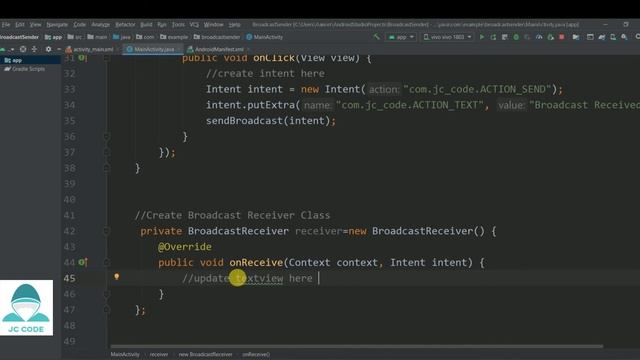This screenshot has height=360, width=640.
Task: Click the collapse-all icon in Project panel toolbar
Action: coord(34,49)
